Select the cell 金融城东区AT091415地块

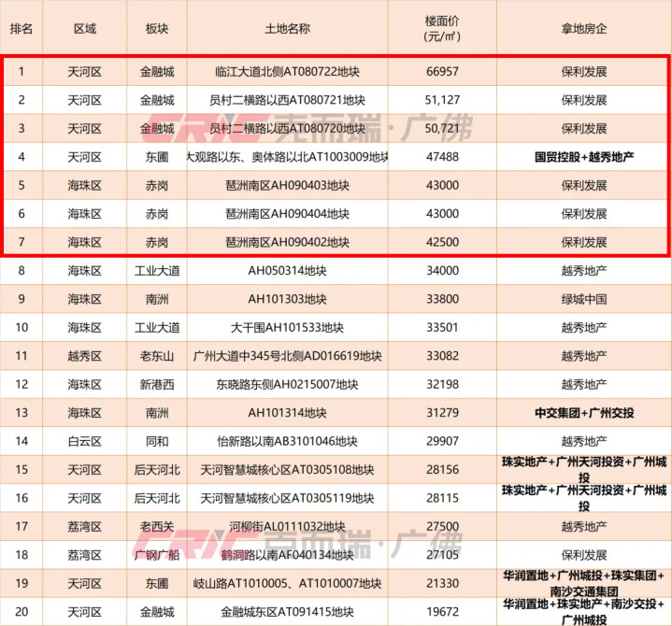coord(287,612)
